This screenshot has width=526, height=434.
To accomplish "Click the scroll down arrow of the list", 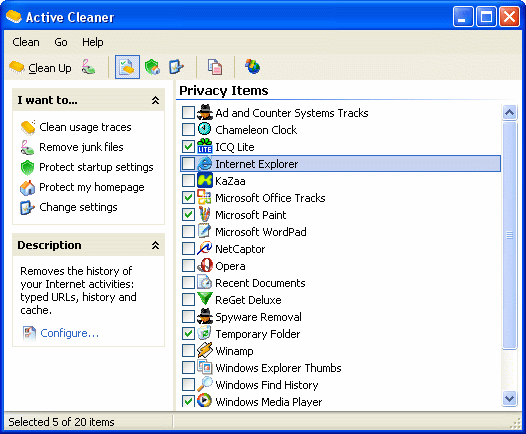I will point(510,398).
